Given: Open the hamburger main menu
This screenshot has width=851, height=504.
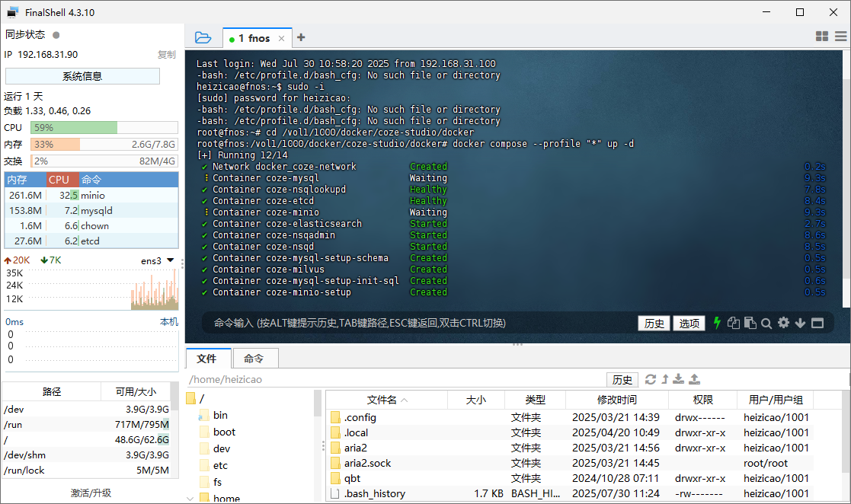Looking at the screenshot, I should (840, 37).
